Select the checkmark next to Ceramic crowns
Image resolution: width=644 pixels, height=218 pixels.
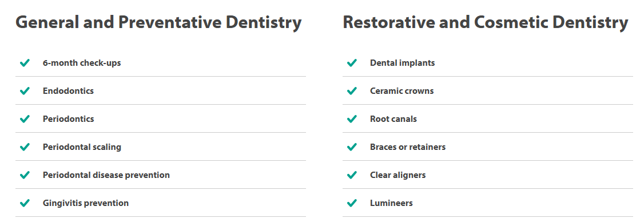coord(352,91)
